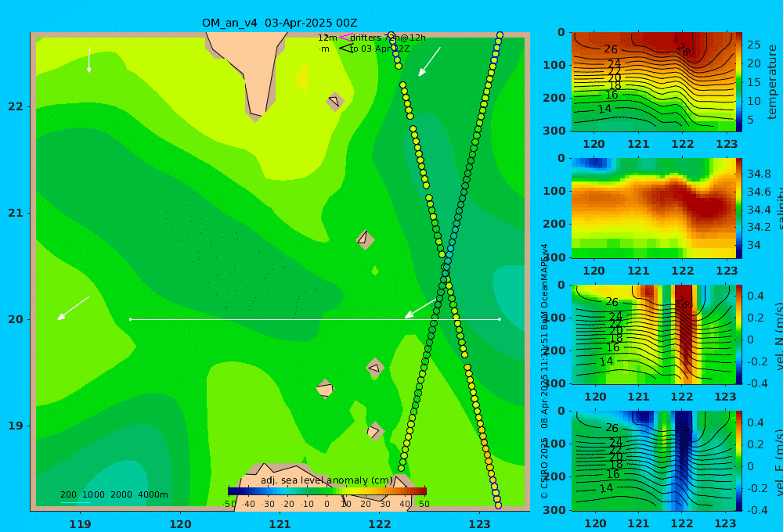Click latitude label '20' on the map axis
This screenshot has height=532, width=783.
click(15, 319)
